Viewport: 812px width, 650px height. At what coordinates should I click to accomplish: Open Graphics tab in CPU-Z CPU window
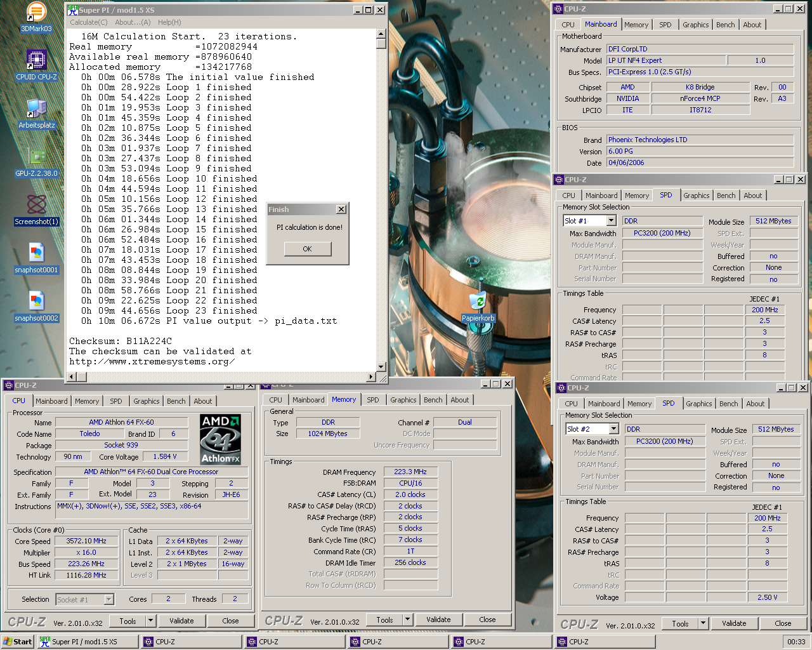[x=147, y=401]
